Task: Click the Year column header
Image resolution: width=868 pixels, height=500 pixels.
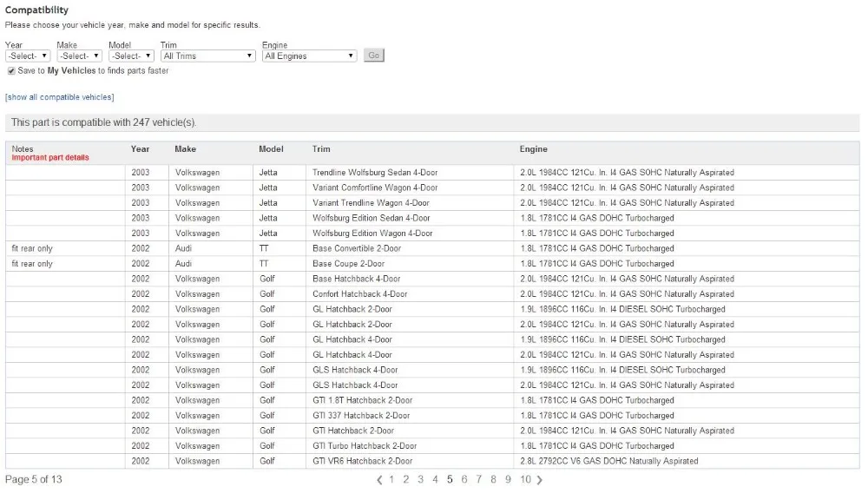Action: tap(140, 149)
